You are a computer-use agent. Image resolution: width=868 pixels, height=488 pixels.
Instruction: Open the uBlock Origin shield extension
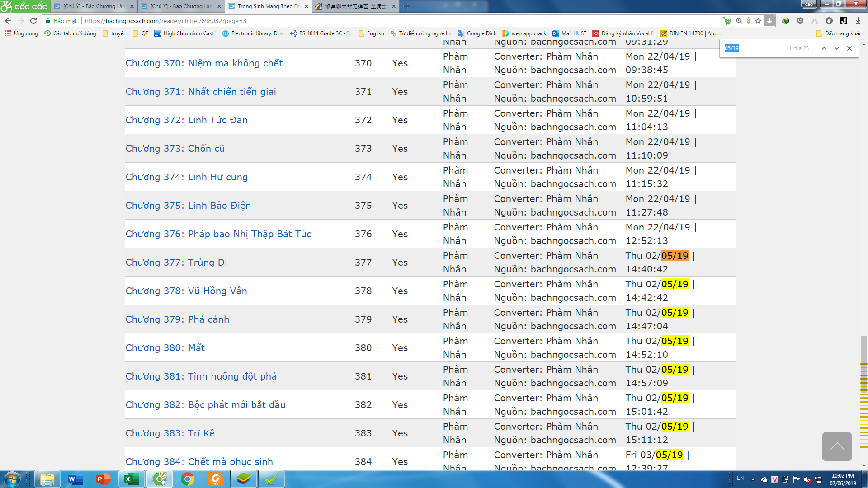click(x=800, y=21)
